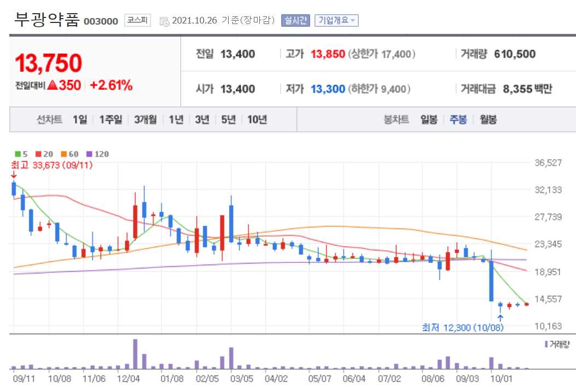
Task: Click the current price 13,750
Action: pos(49,63)
